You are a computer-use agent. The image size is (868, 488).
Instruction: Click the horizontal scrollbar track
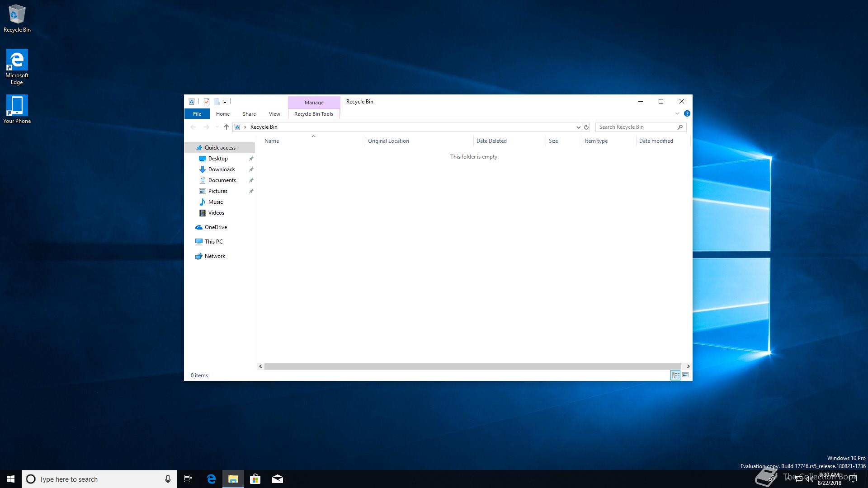coord(472,366)
